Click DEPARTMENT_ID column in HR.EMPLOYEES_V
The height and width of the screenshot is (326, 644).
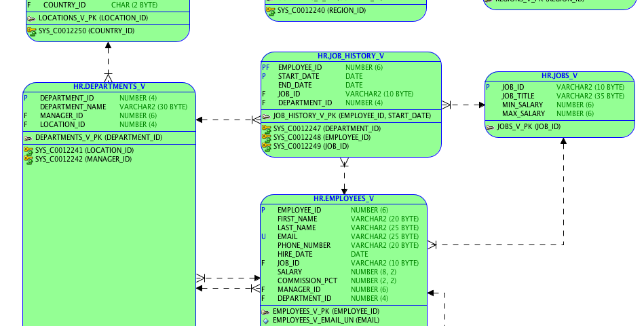304,298
